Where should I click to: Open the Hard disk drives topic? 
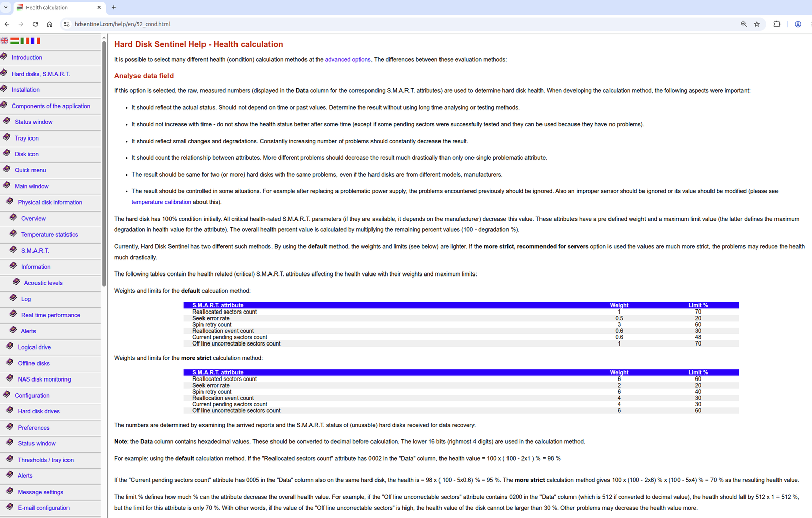point(39,412)
